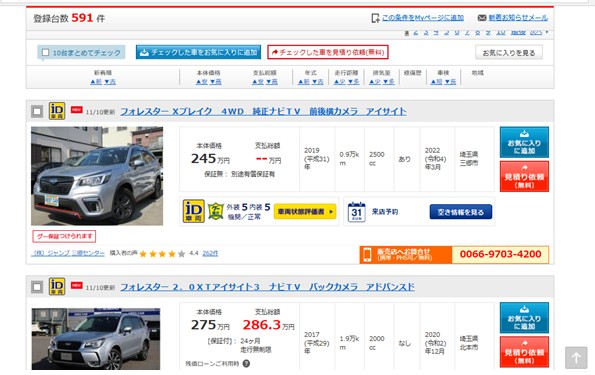Screen dimensions: 595x375
Task: Click the large iD車両 icon in the evaluation row
Action: [194, 211]
